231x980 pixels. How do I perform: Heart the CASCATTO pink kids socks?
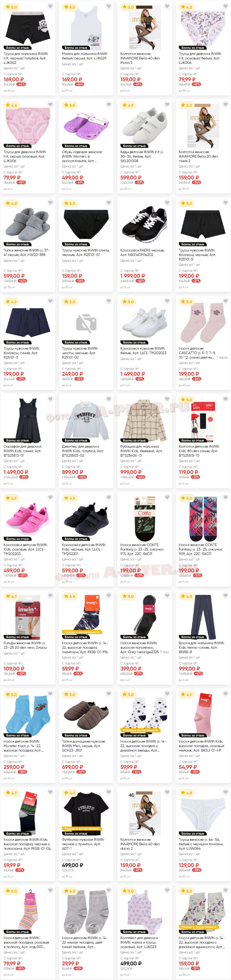225,301
